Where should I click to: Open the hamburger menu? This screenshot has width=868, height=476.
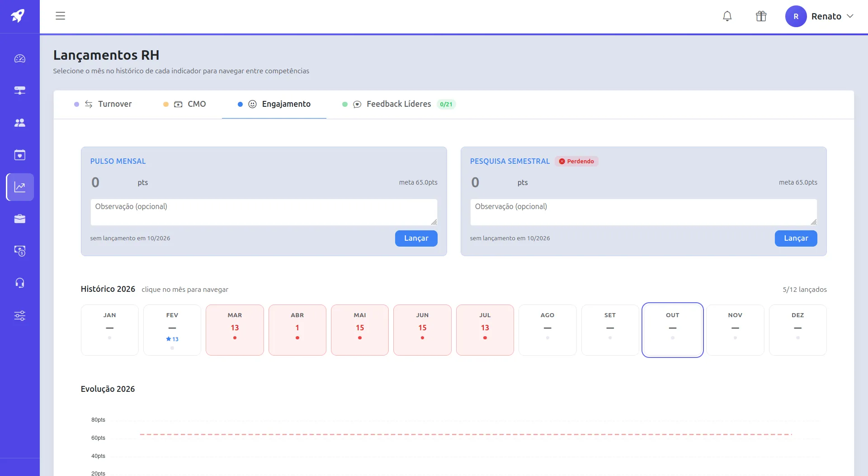[x=60, y=16]
